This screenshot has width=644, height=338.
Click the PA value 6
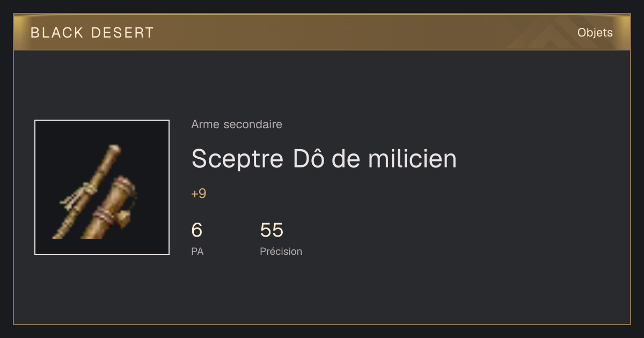coord(197,230)
